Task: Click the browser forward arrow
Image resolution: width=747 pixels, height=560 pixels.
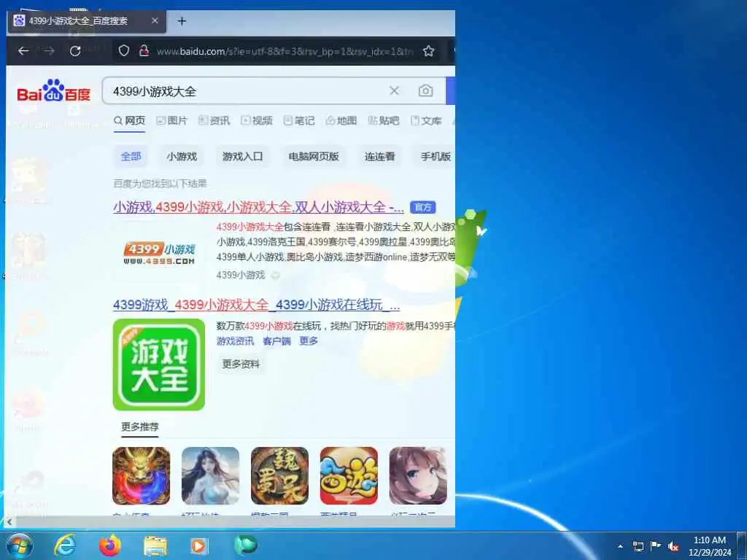Action: pyautogui.click(x=49, y=51)
